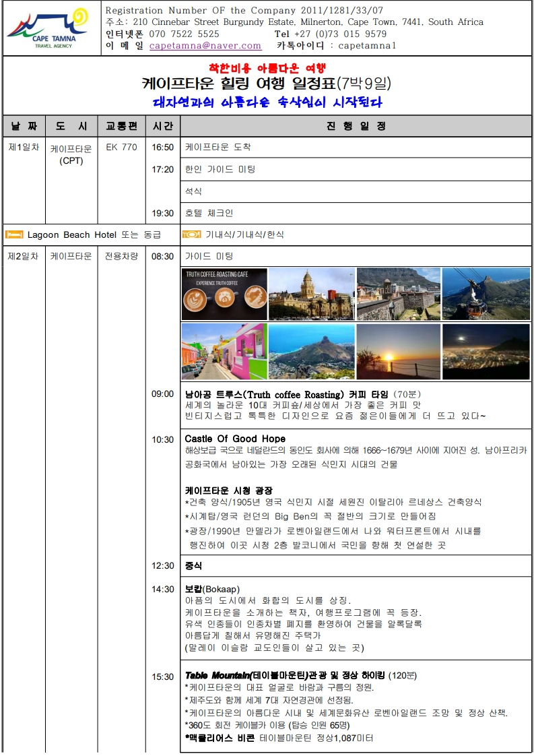Screen dimensions: 534x756
Task: Click the 진행일정 column header
Action: click(356, 126)
